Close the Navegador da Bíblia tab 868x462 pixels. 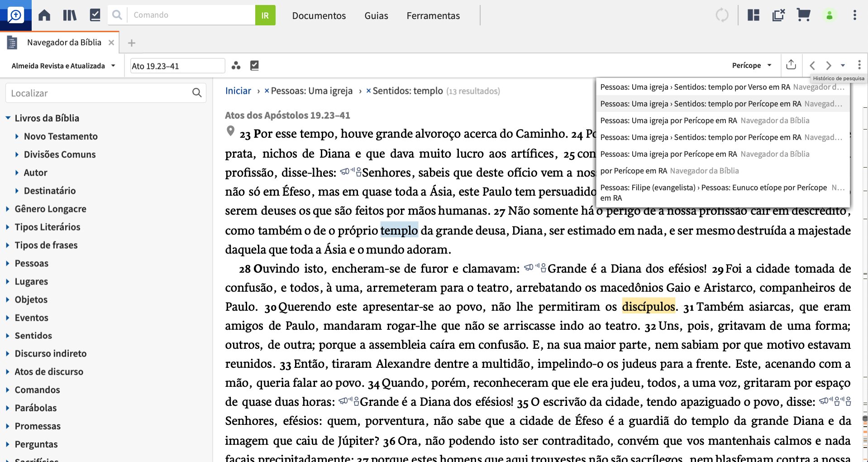tap(111, 43)
